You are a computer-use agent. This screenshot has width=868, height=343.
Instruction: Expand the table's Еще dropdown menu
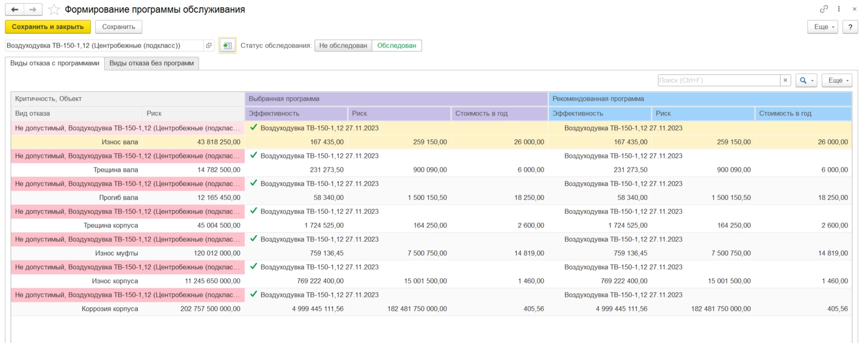(837, 80)
